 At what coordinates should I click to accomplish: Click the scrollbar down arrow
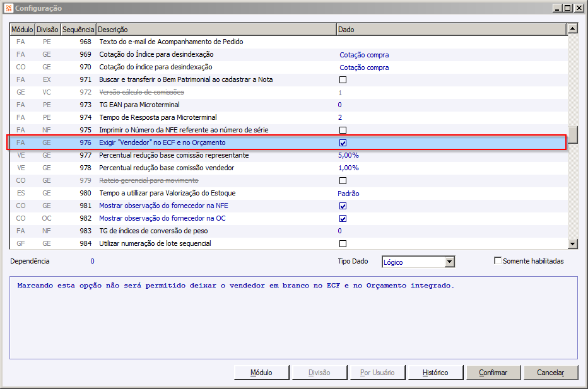point(573,243)
